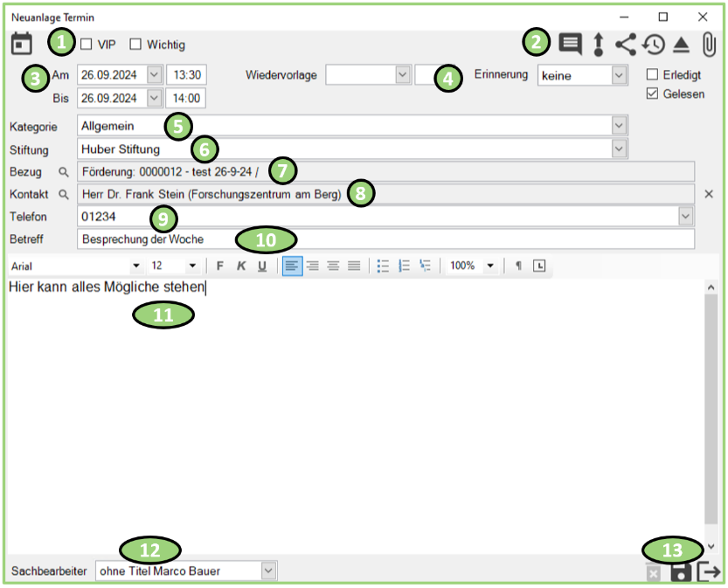Open the Sachbearbeiter dropdown for Marco Bauer
Viewport: 728px width, 588px height.
[268, 571]
